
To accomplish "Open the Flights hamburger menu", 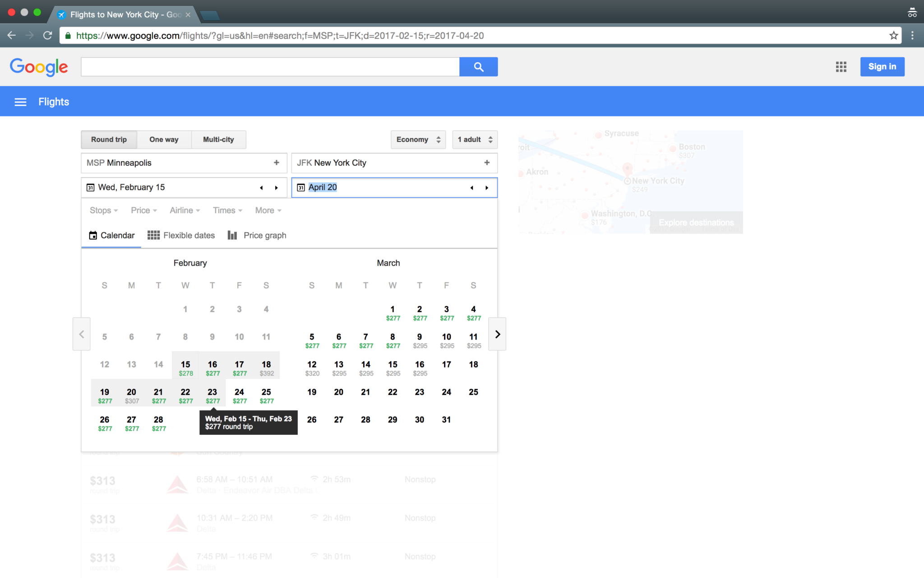I will coord(20,102).
